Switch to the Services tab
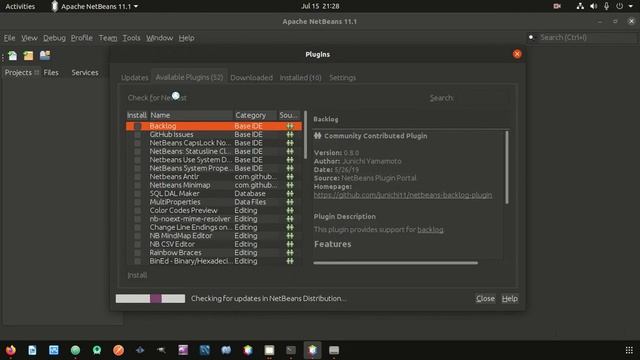This screenshot has height=360, width=640. point(85,73)
